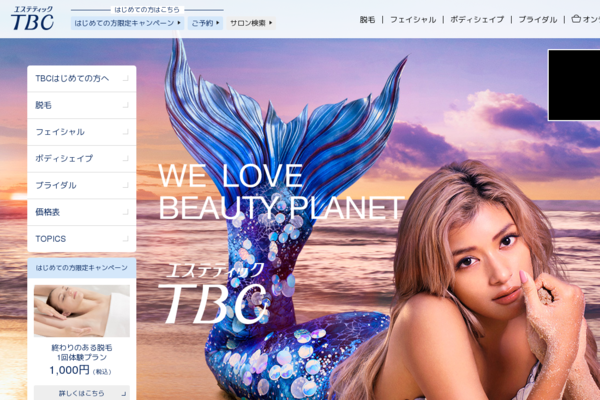600x400 pixels.
Task: Open フェイシャル sidebar menu item
Action: [x=82, y=132]
